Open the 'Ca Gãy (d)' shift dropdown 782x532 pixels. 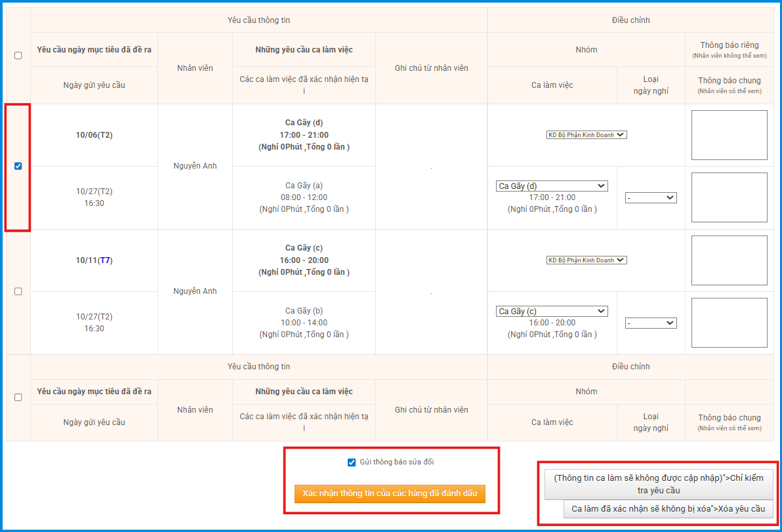(x=552, y=186)
